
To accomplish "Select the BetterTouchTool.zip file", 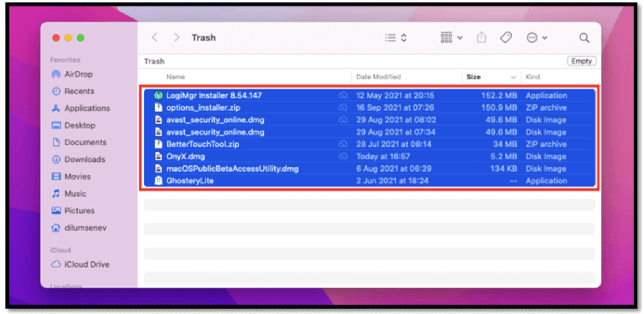I will (370, 144).
